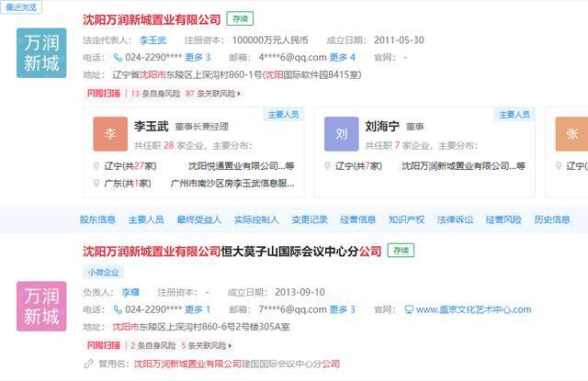Open the 负责人 李耀 link

tap(130, 292)
